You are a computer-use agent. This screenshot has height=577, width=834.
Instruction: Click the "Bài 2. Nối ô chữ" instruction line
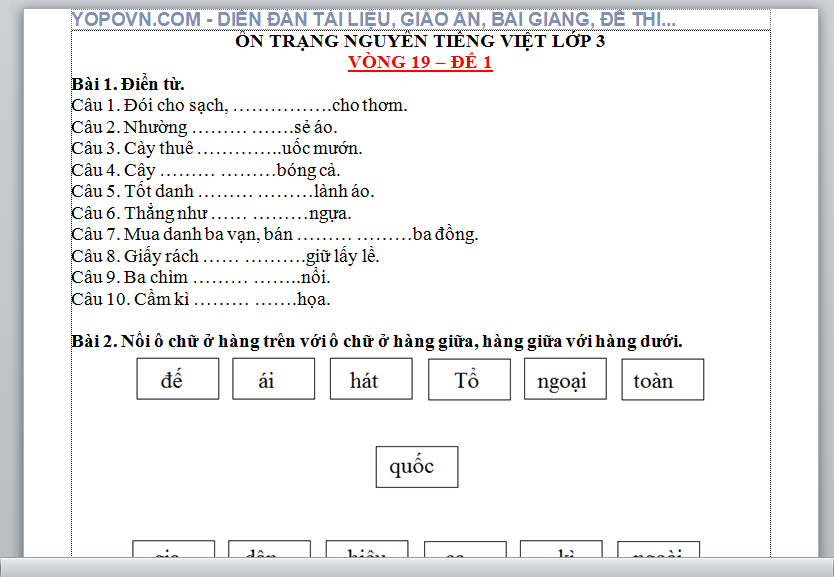pyautogui.click(x=377, y=342)
